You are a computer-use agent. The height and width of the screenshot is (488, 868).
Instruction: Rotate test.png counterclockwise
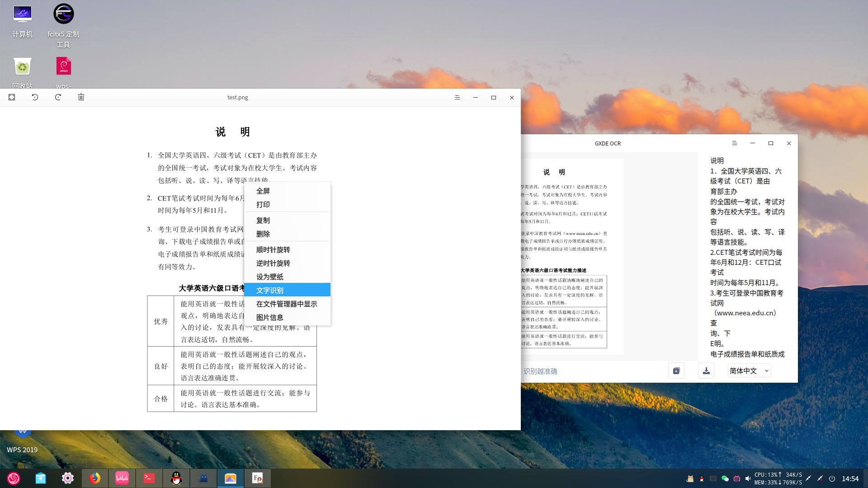pyautogui.click(x=35, y=97)
